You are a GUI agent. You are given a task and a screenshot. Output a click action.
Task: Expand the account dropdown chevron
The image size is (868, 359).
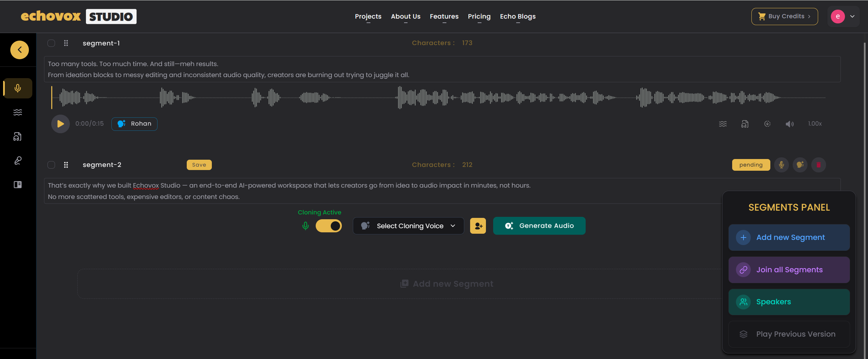point(853,17)
